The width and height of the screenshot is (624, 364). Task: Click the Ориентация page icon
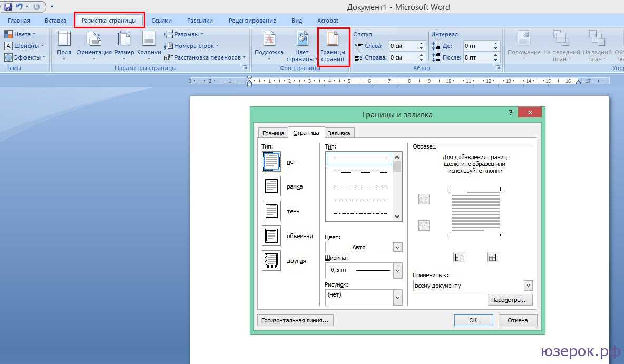click(94, 40)
